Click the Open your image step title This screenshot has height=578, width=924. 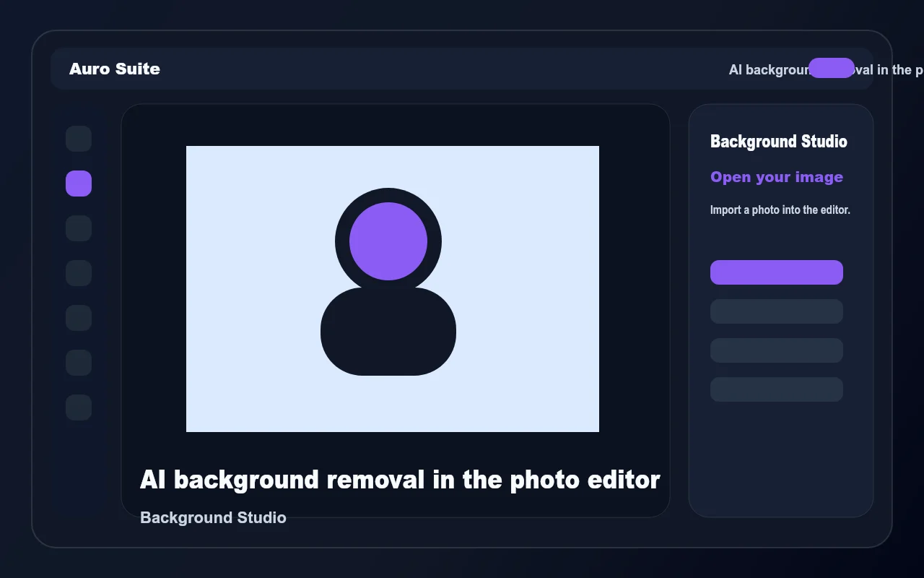pyautogui.click(x=777, y=177)
